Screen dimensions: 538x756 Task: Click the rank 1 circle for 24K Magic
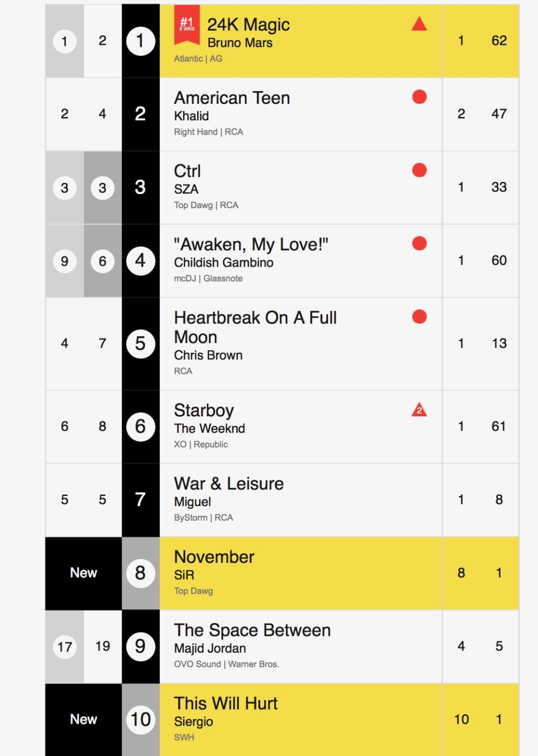point(140,41)
